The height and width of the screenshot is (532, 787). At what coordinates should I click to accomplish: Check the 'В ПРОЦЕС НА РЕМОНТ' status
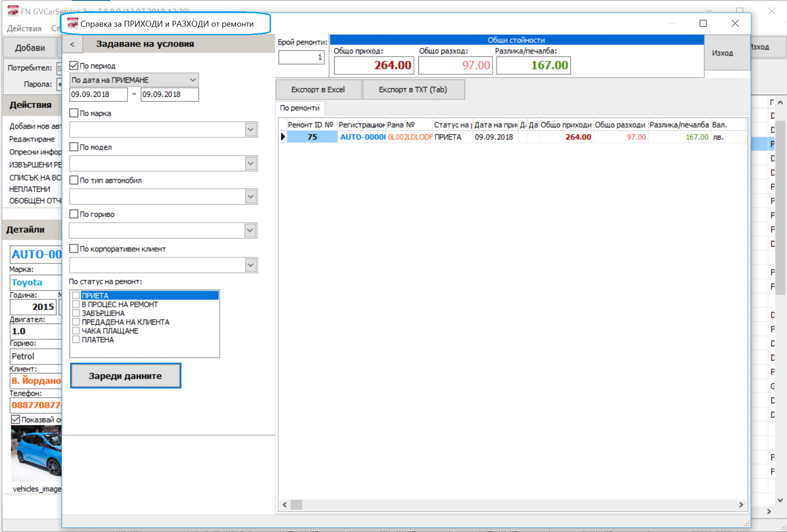point(76,304)
